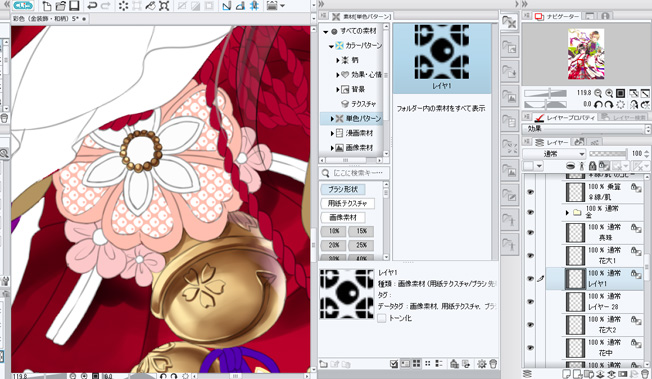Click the Clear (dotted circle) toolbar icon
The width and height of the screenshot is (652, 379).
(123, 6)
